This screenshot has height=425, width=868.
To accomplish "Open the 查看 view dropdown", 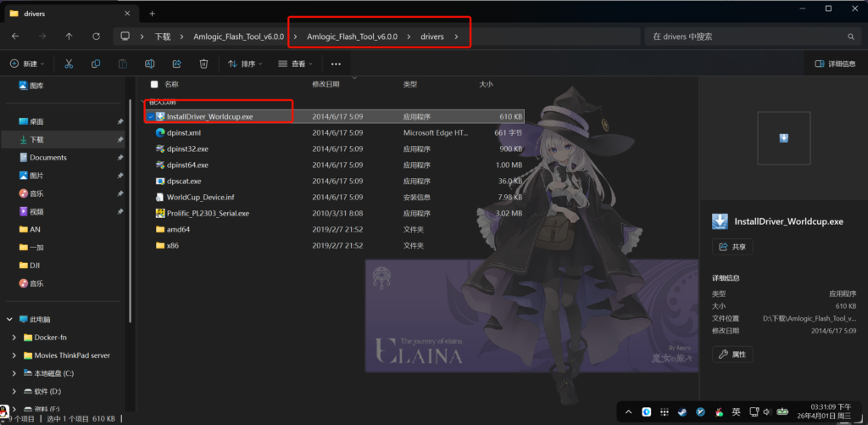I will click(x=296, y=64).
